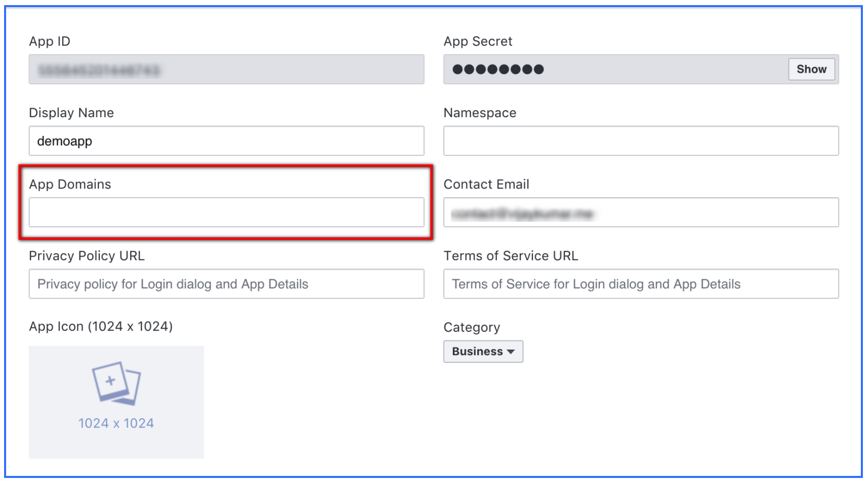Focus the highlighted App Domains input box
This screenshot has height=480, width=868.
pos(226,212)
